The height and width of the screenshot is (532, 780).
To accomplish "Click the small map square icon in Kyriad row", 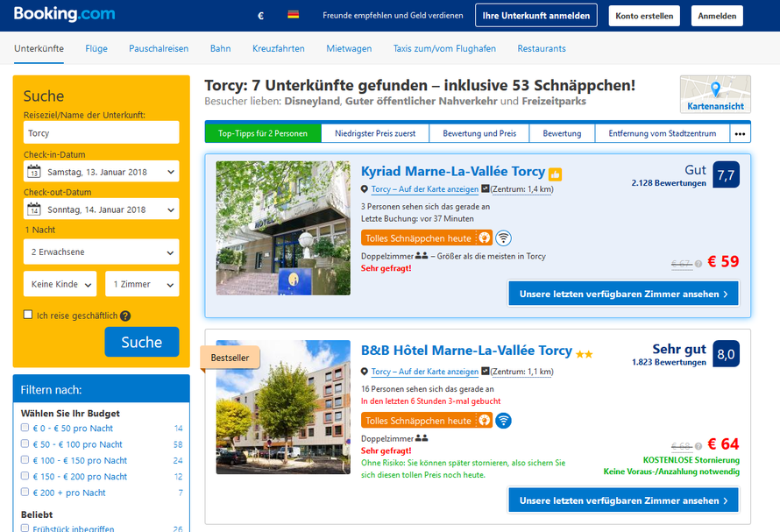I will pos(486,188).
